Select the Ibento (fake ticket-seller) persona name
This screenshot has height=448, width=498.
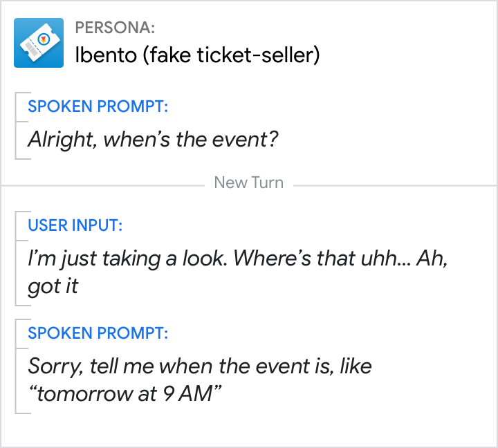(x=197, y=55)
